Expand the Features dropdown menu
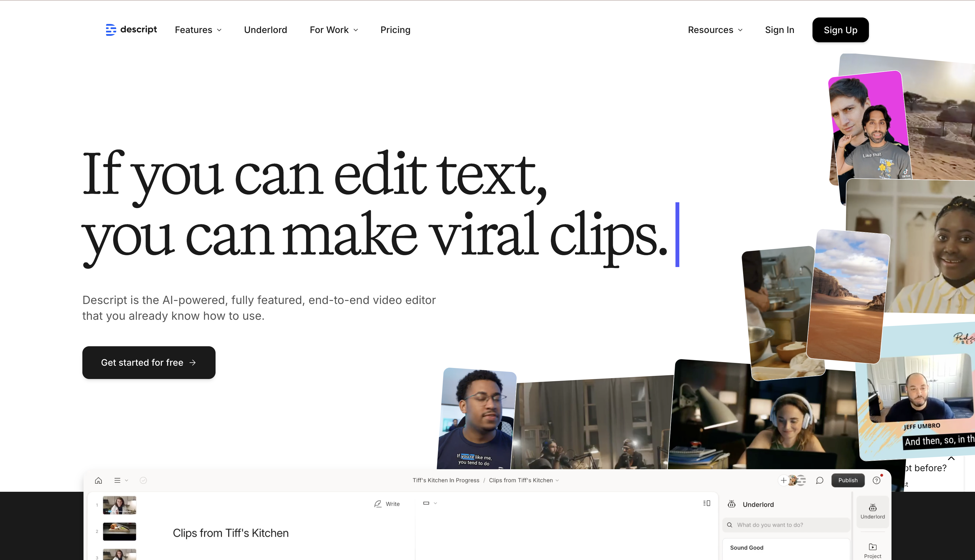This screenshot has width=975, height=560. click(198, 30)
